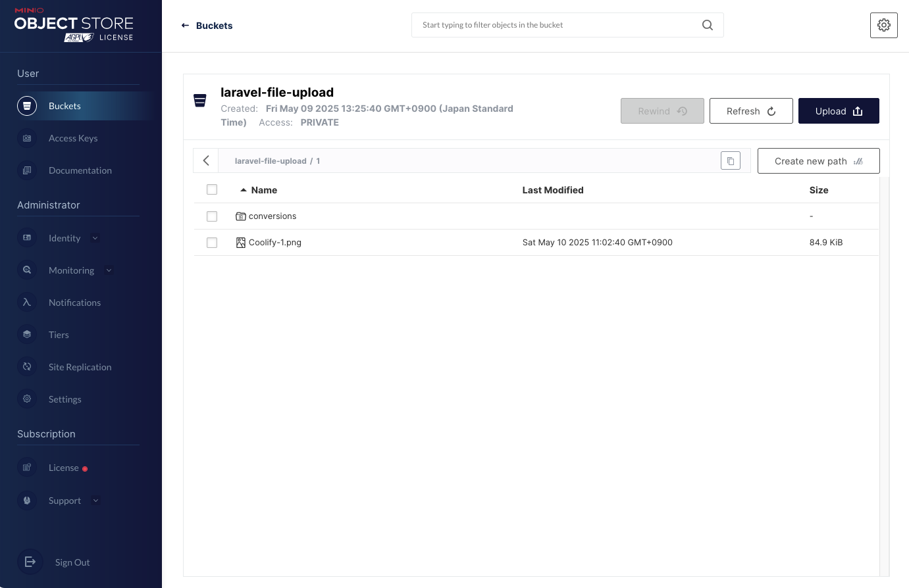Click the Site Replication icon

point(27,367)
